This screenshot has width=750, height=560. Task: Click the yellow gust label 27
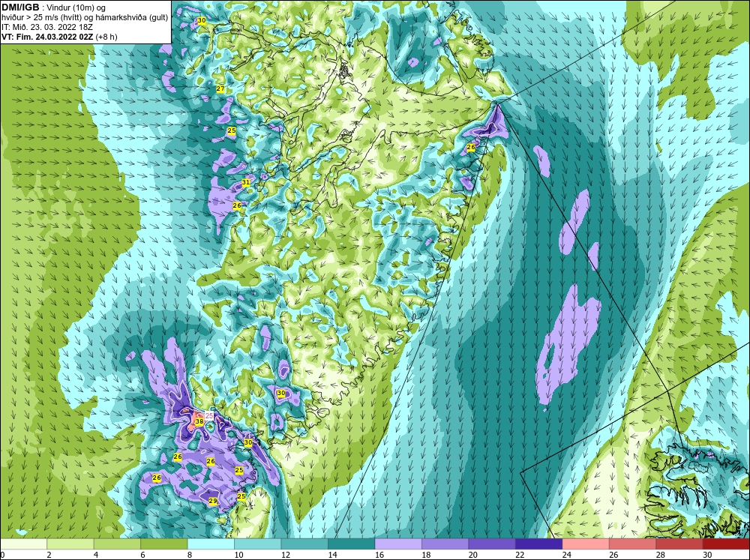220,89
